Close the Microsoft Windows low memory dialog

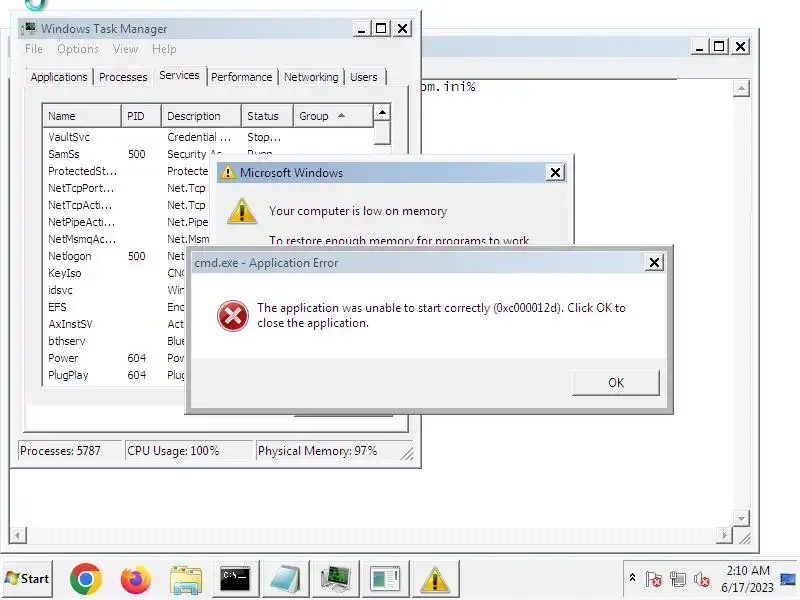[x=555, y=172]
